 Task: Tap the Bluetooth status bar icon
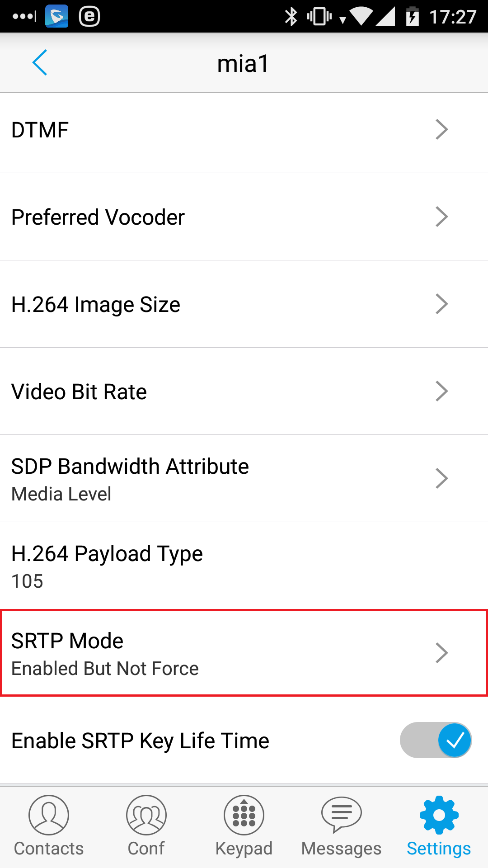291,17
